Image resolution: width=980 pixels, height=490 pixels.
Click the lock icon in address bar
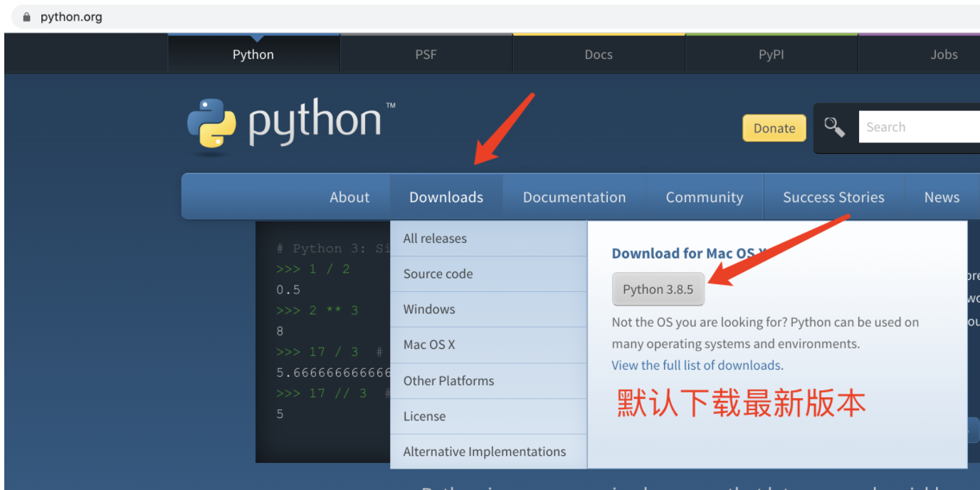pos(27,17)
